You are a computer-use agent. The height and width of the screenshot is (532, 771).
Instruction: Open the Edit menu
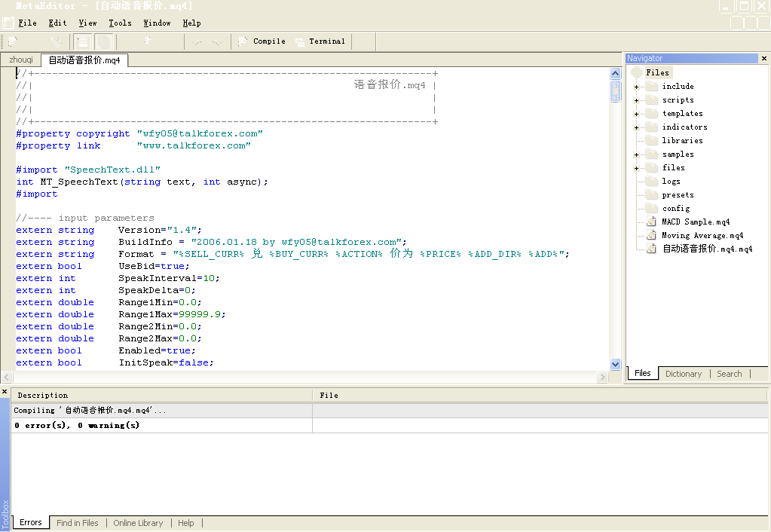click(57, 23)
